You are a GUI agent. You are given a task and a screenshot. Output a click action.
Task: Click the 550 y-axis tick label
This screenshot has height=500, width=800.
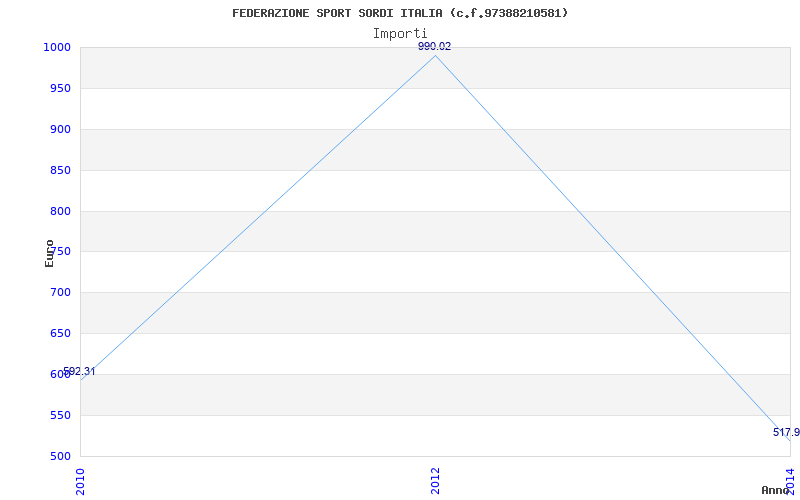coord(60,415)
